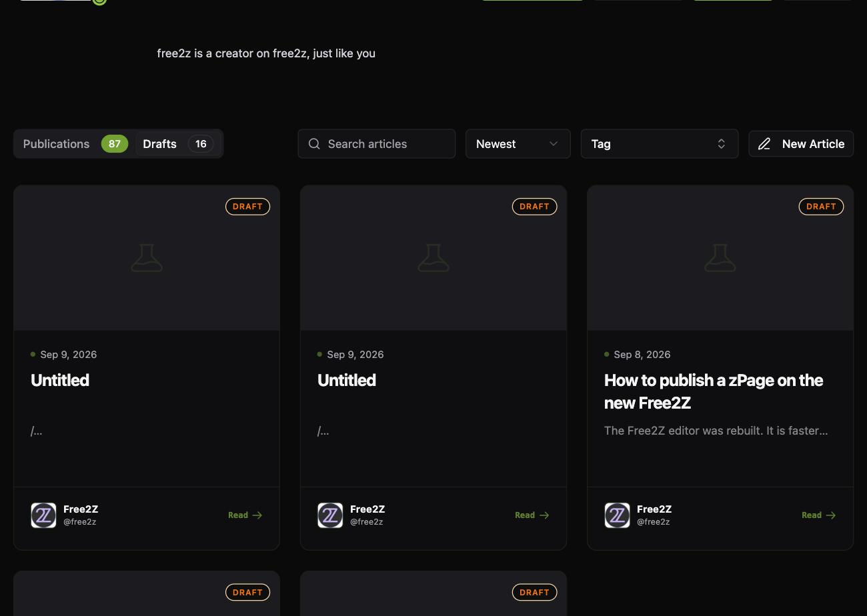Screen dimensions: 867x616
Task: Expand the Tag filter dropdown
Action: [660, 144]
